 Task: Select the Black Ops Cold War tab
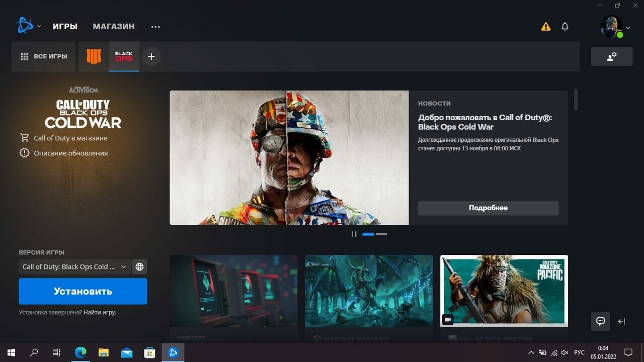point(124,56)
